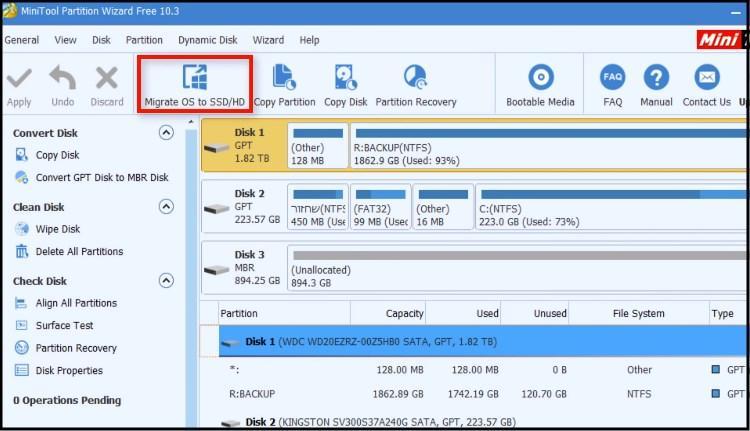The image size is (750, 431).
Task: Open Partition Recovery in the Check Disk panel
Action: click(76, 348)
